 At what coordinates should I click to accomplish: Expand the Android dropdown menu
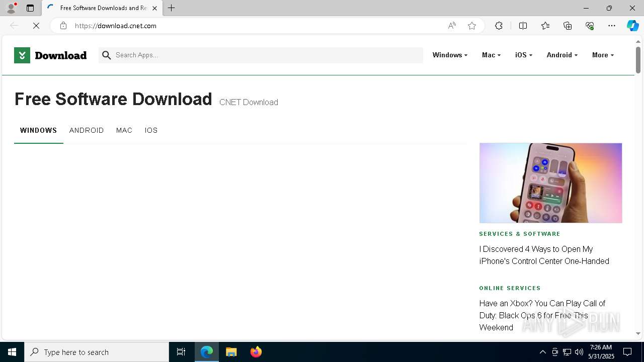click(x=562, y=55)
